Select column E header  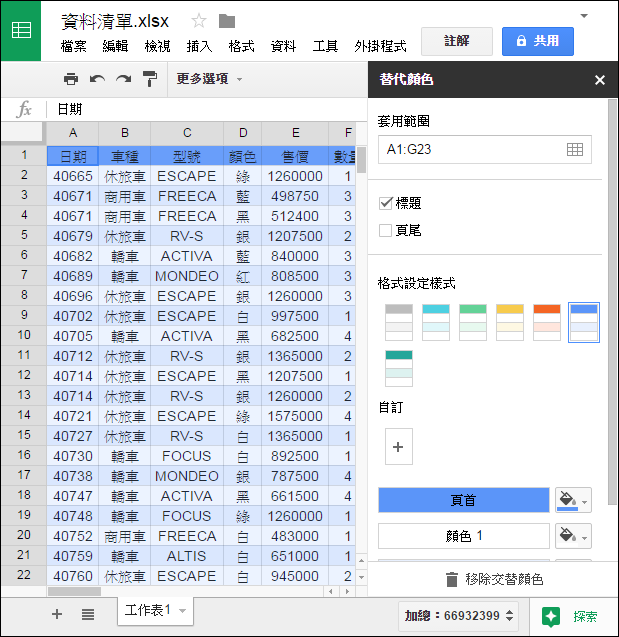295,133
